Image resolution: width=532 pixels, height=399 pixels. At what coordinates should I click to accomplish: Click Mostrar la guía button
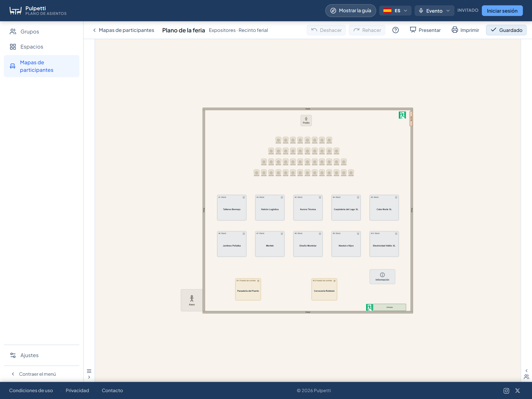click(x=351, y=11)
